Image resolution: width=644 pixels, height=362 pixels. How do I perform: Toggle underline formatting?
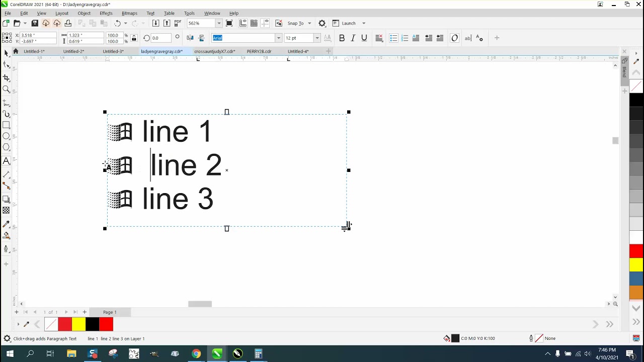tap(364, 38)
